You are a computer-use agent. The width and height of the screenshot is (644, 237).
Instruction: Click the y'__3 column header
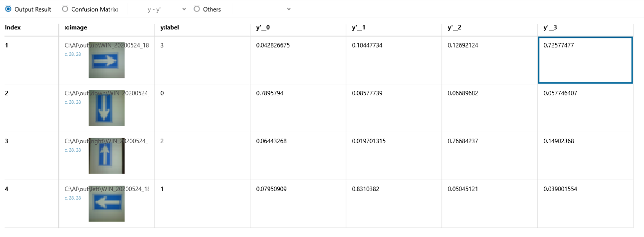[x=551, y=27]
